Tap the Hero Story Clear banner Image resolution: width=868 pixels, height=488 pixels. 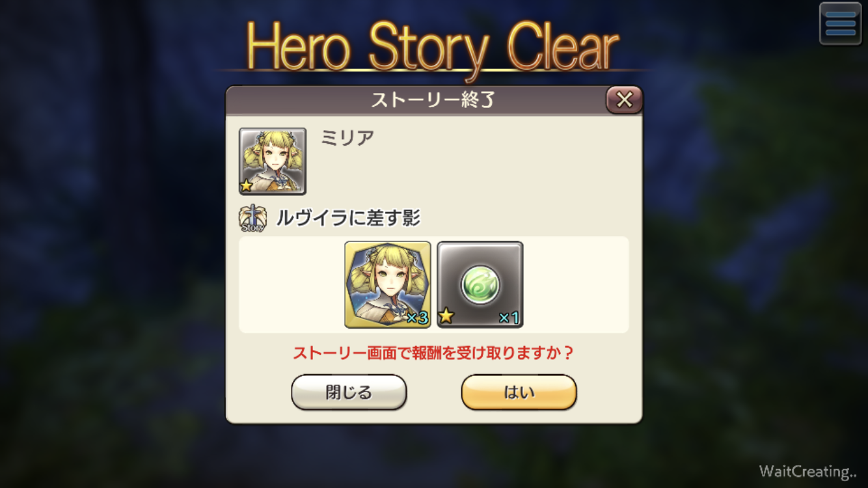click(x=433, y=47)
